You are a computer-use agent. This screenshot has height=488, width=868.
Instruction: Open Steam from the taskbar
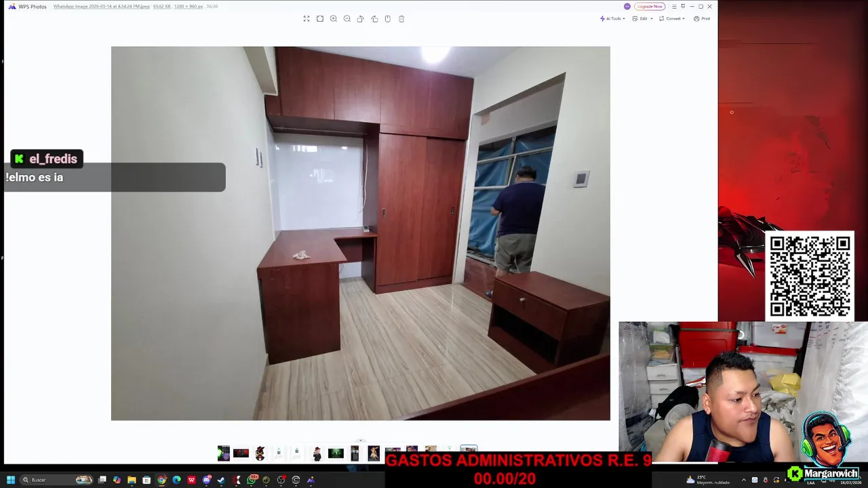(221, 480)
